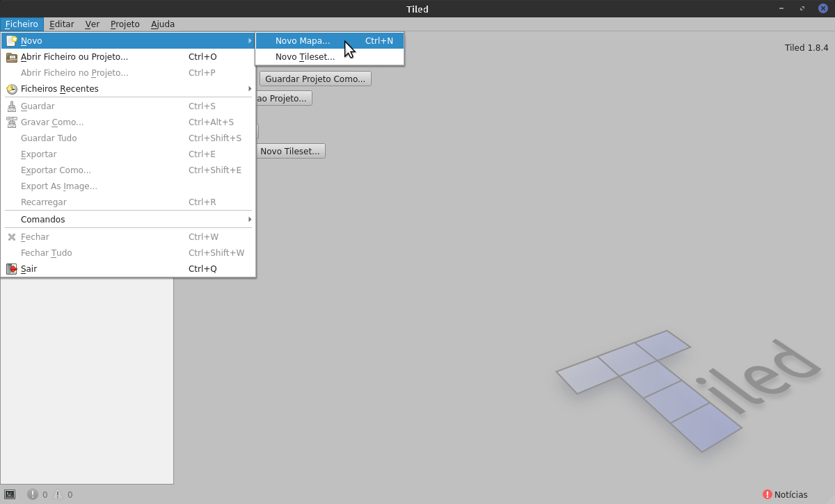Choose Comandos menu entry
Viewport: 835px width, 504px height.
coord(128,220)
